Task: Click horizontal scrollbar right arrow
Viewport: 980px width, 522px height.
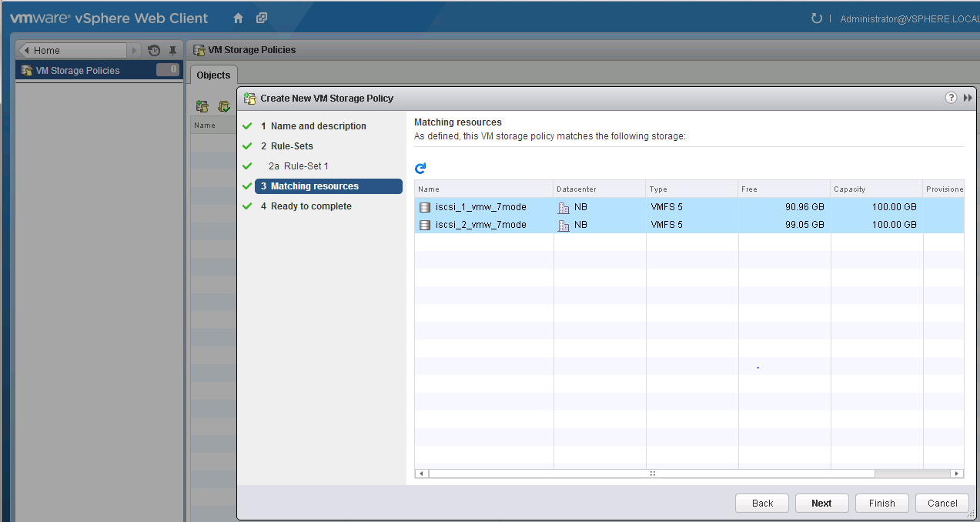Action: (x=957, y=473)
